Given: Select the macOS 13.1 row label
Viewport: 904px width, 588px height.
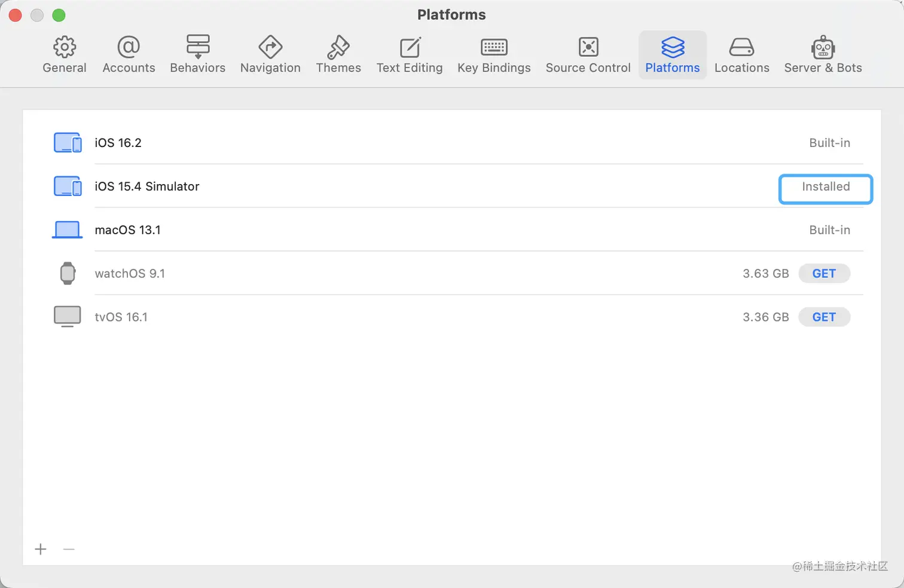Looking at the screenshot, I should tap(128, 230).
